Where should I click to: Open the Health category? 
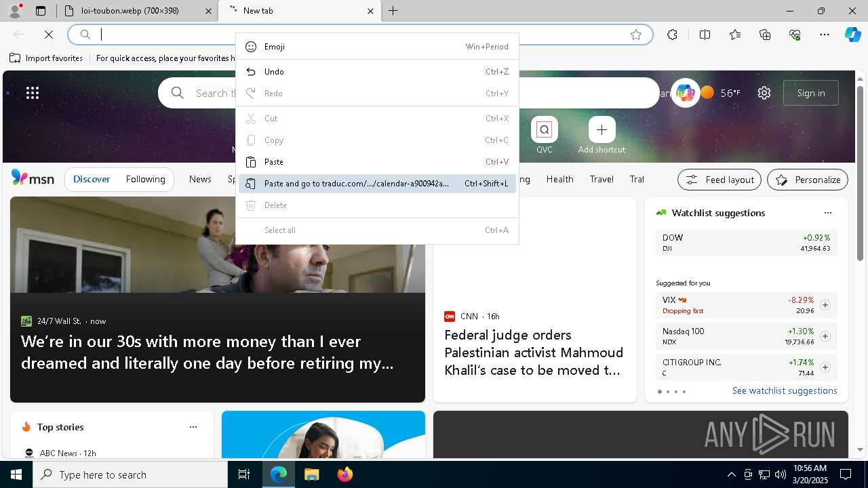coord(560,180)
